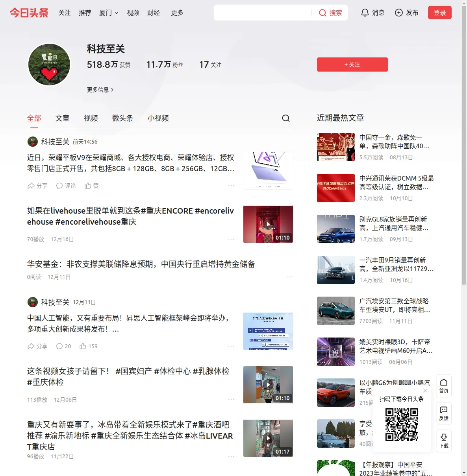Open the 消息 bell icon
467x476 pixels.
365,13
